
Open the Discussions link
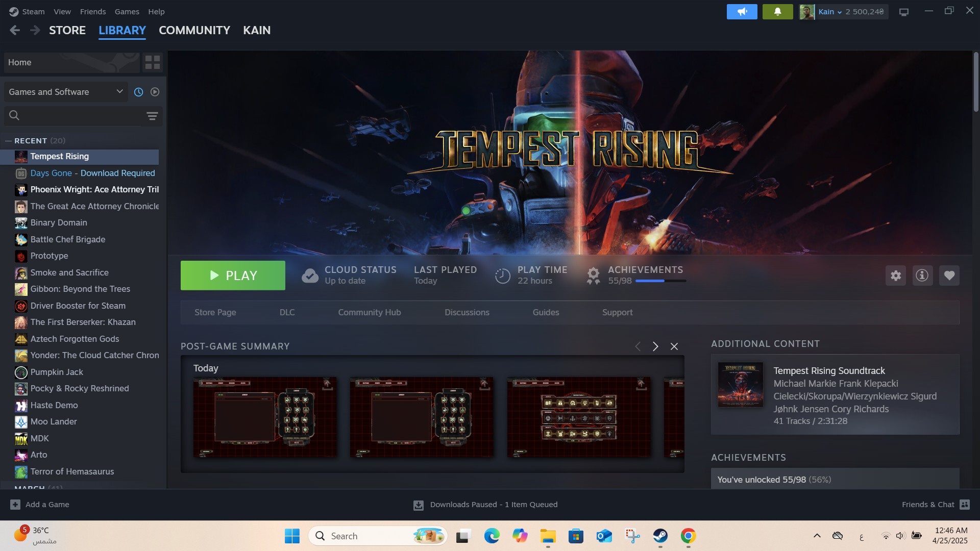tap(467, 312)
